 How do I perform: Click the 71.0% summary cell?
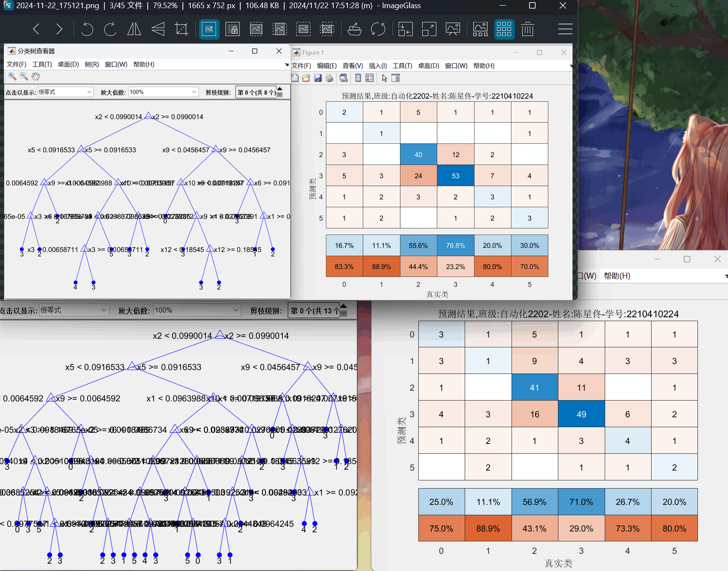(x=581, y=502)
